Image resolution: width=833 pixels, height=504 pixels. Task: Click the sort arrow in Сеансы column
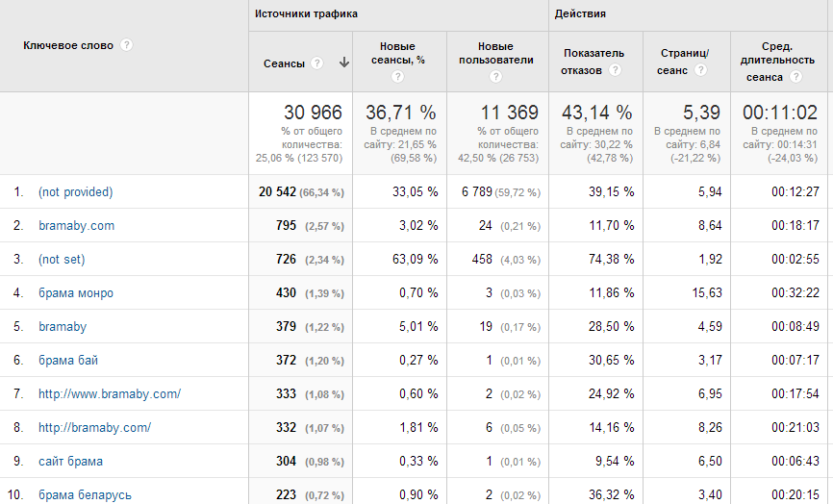343,63
